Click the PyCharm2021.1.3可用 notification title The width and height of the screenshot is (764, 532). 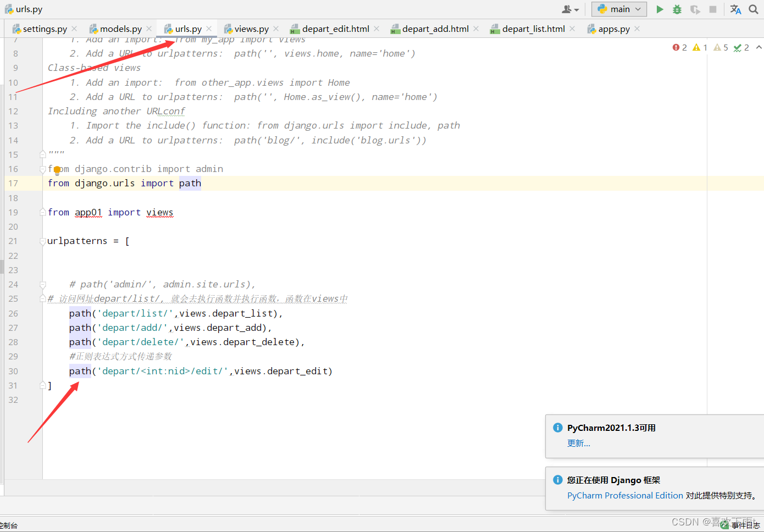(611, 428)
